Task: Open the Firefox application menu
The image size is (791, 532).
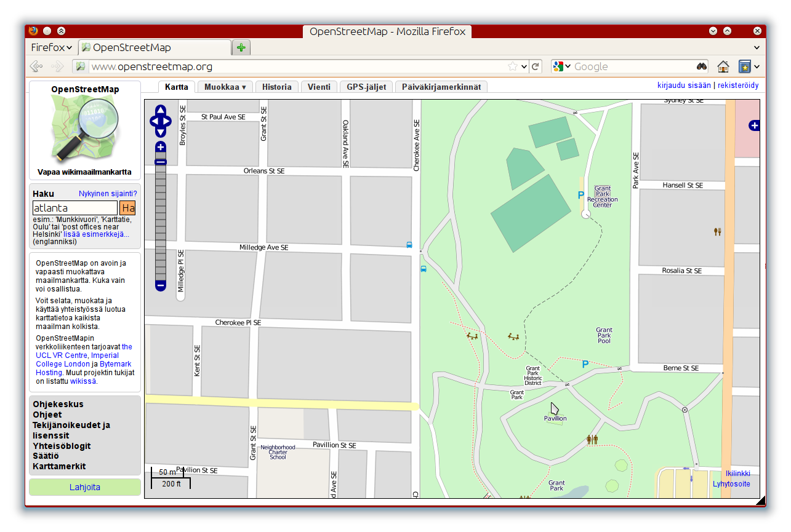Action: (x=52, y=47)
